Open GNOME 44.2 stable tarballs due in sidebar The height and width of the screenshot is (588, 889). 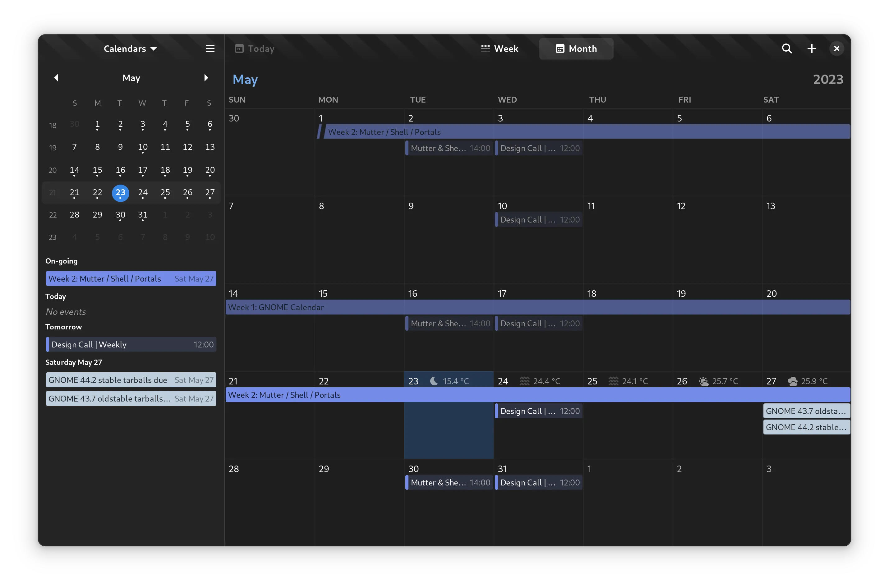click(131, 380)
